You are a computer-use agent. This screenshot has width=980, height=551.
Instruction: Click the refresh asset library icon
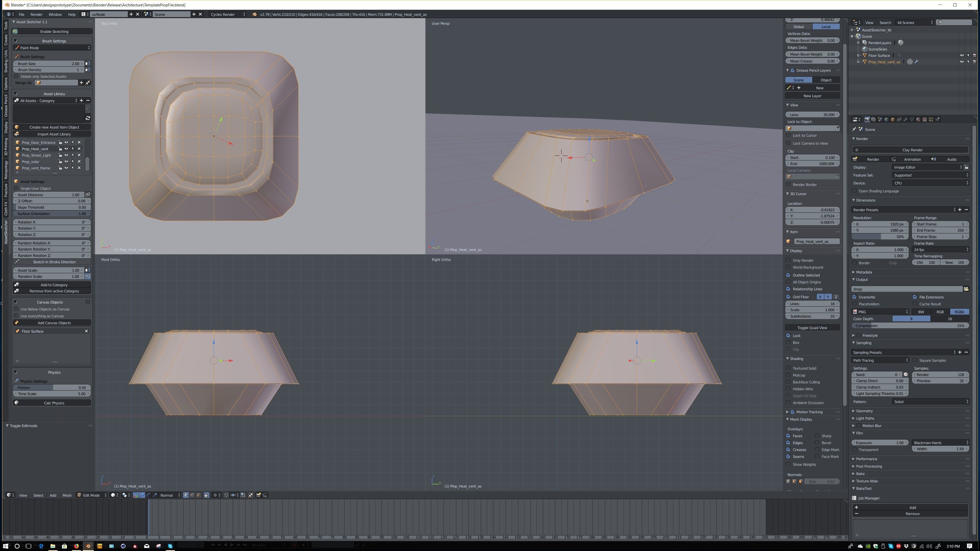(88, 118)
